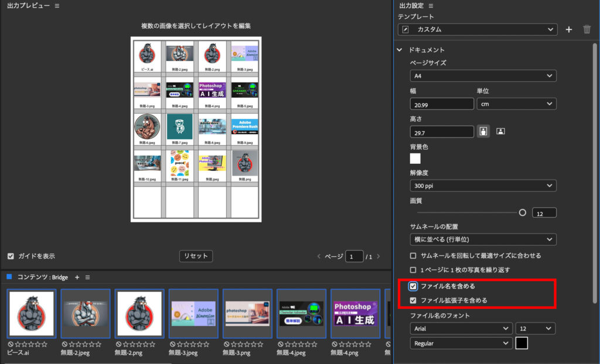Collapse the ドキュメント section

pos(400,50)
